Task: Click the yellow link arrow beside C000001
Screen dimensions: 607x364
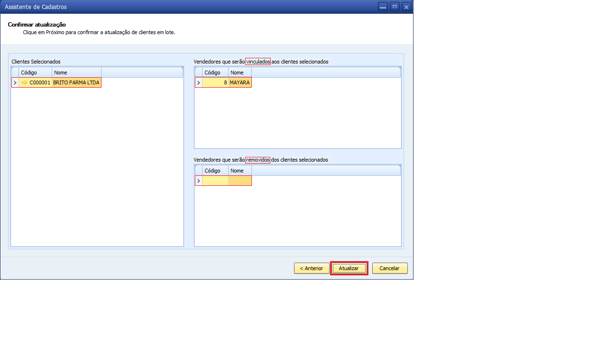Action: [x=25, y=82]
